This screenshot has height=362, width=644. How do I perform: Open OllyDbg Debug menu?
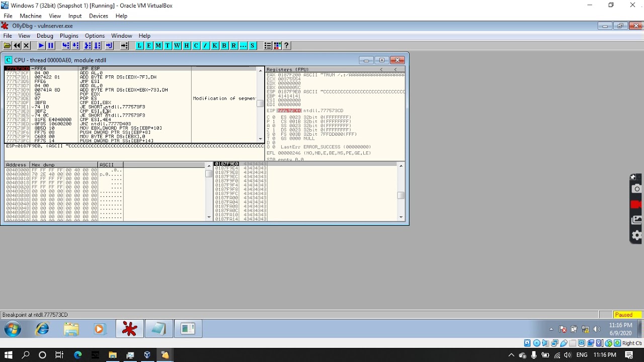45,36
